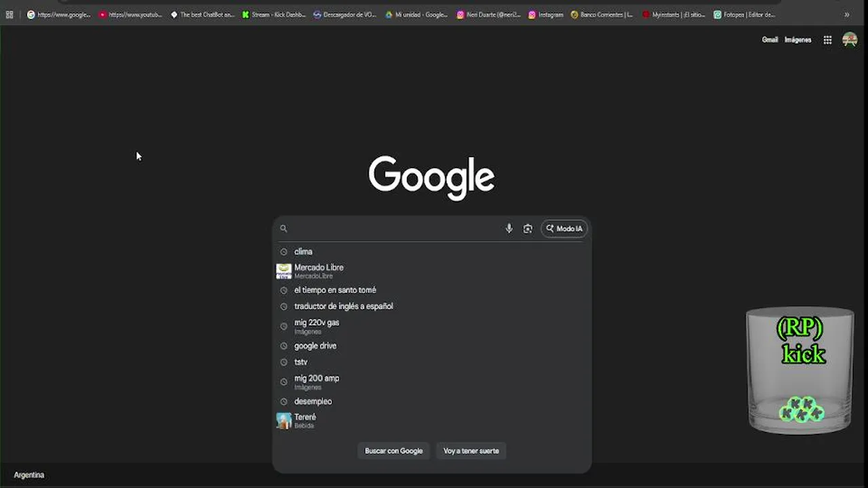868x488 pixels.
Task: Focus the Google search input field
Action: 397,228
